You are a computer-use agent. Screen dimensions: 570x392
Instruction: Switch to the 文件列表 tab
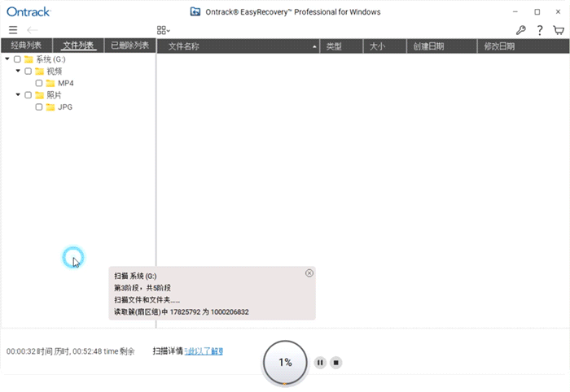[78, 46]
